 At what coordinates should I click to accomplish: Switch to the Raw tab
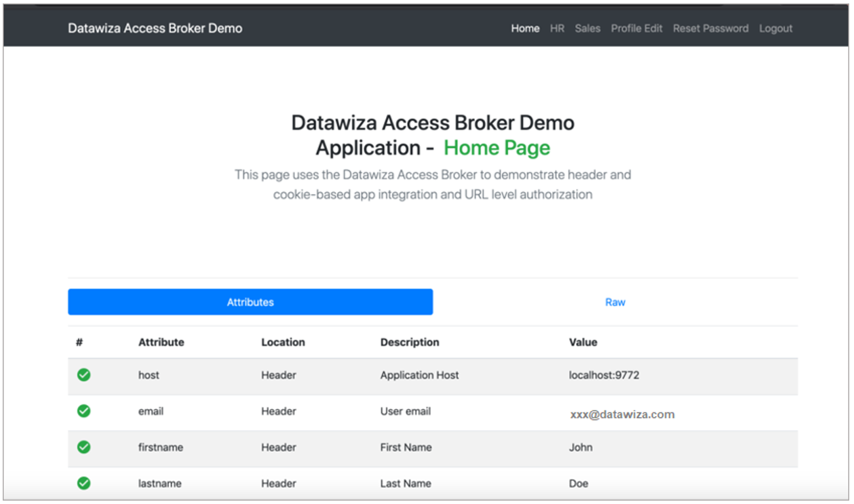click(x=615, y=303)
